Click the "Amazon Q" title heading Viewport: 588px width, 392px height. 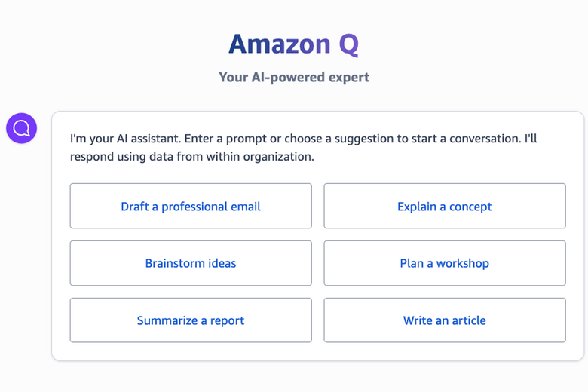294,44
